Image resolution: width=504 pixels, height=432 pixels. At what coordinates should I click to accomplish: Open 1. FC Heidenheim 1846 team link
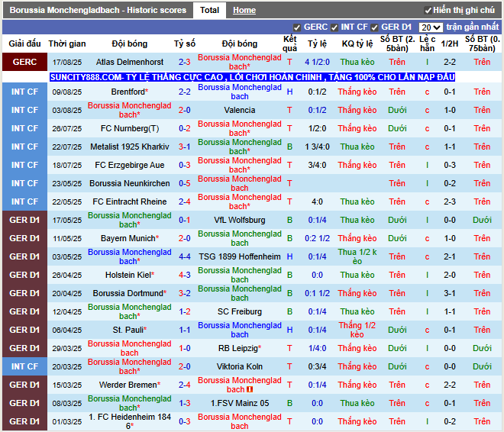[x=130, y=421]
